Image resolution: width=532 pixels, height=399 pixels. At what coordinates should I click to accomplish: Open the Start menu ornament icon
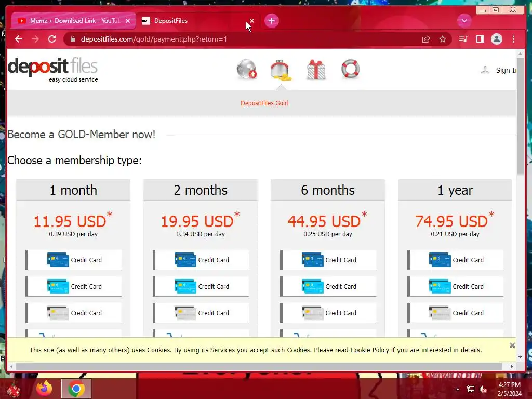pyautogui.click(x=14, y=389)
